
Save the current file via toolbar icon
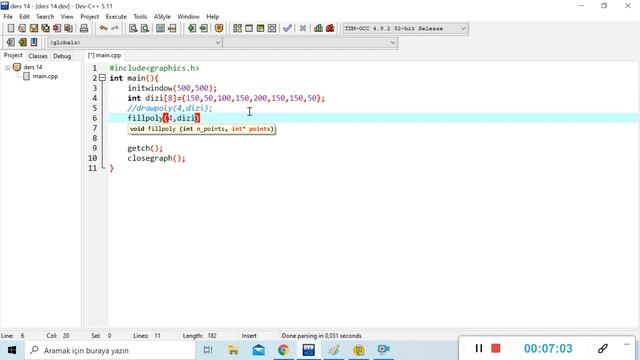[33, 28]
